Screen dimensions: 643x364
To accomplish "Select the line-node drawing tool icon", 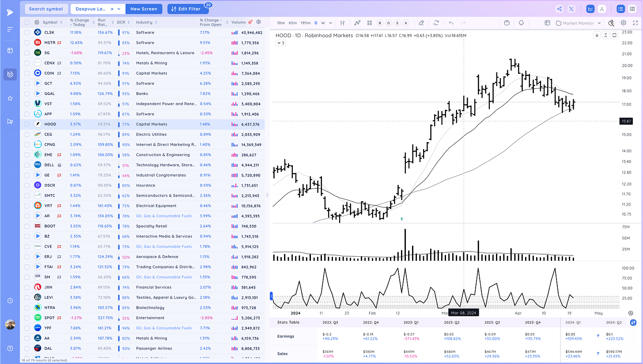I will [x=358, y=23].
